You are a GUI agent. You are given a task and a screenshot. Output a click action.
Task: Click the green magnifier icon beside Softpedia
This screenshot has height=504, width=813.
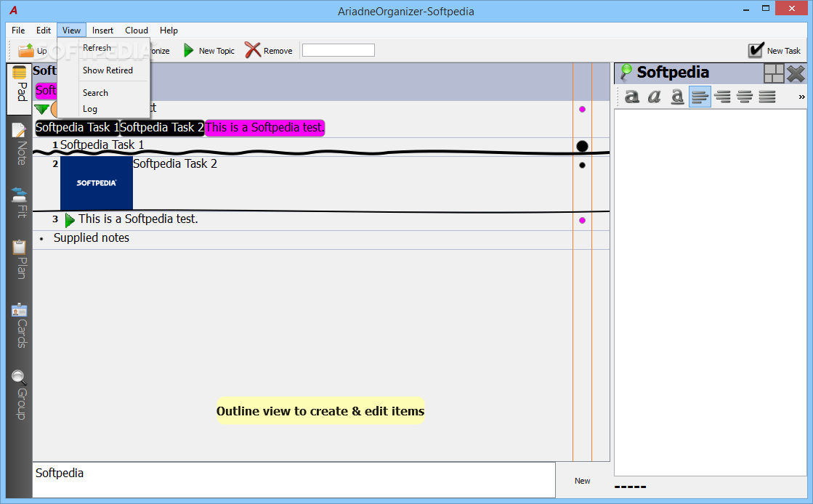[x=626, y=72]
